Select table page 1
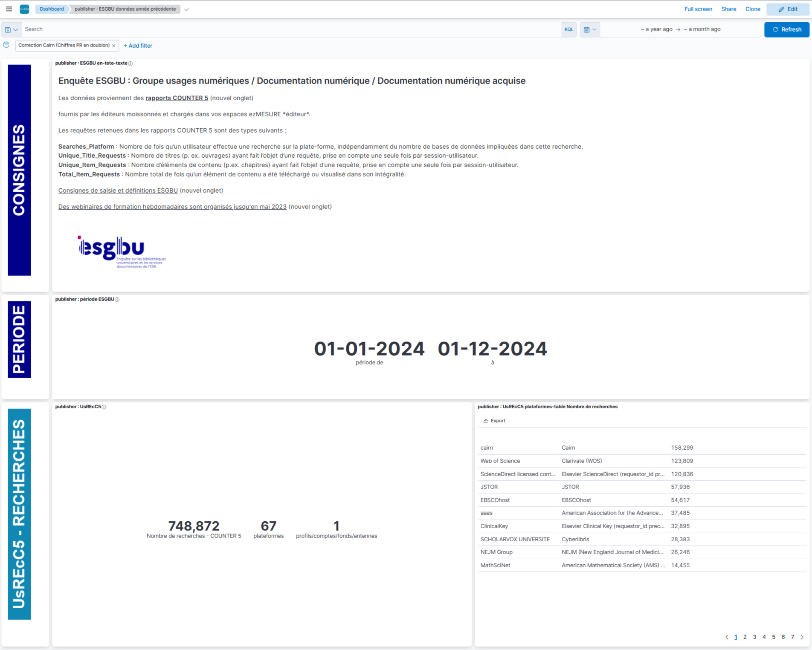This screenshot has height=650, width=812. [736, 637]
